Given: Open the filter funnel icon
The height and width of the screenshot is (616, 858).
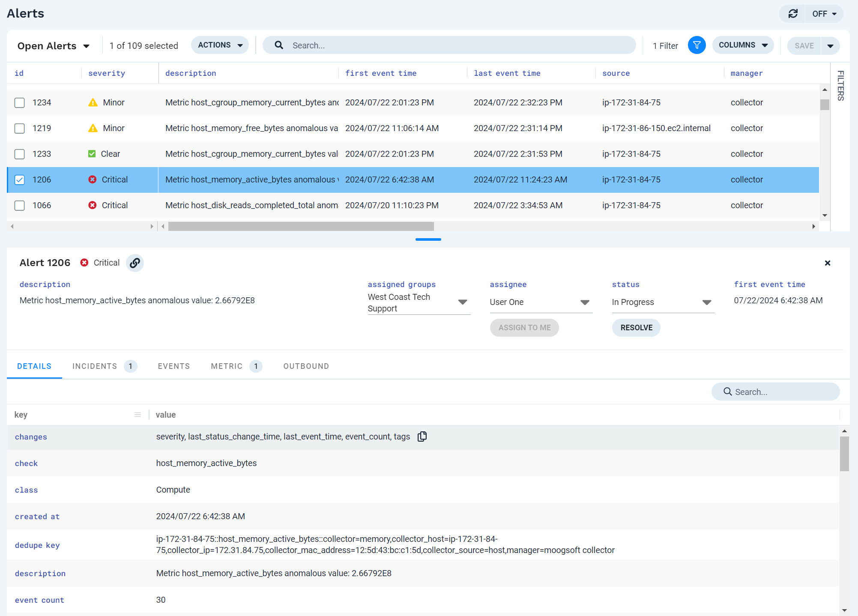Looking at the screenshot, I should coord(697,45).
